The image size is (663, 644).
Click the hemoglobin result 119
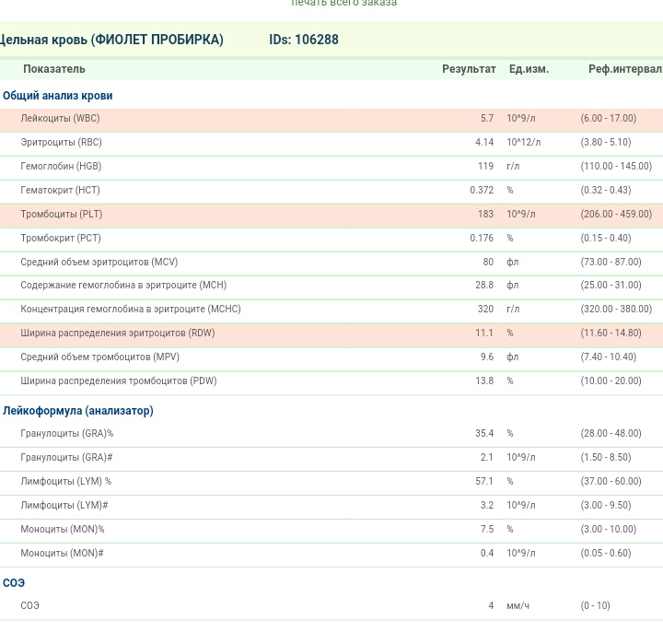click(x=485, y=166)
